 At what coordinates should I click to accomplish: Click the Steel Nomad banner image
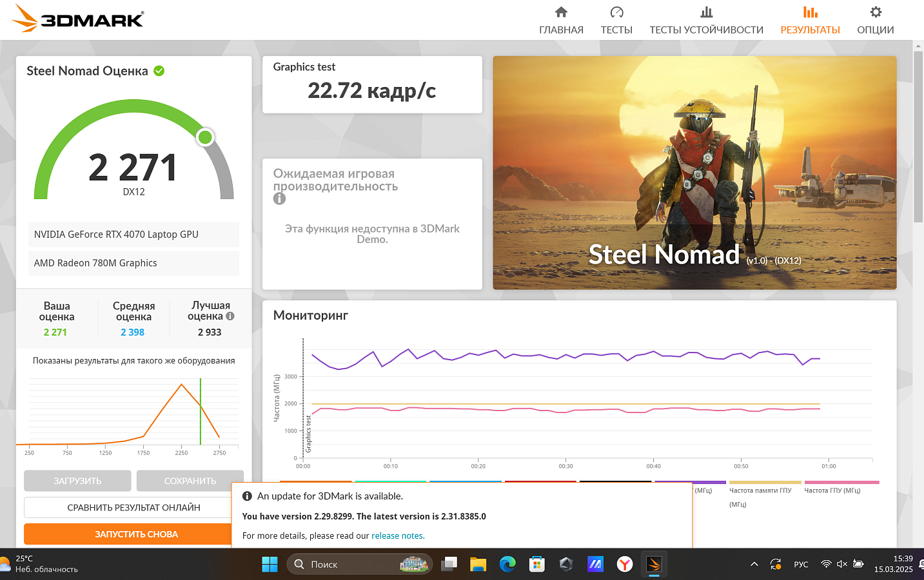[x=694, y=173]
